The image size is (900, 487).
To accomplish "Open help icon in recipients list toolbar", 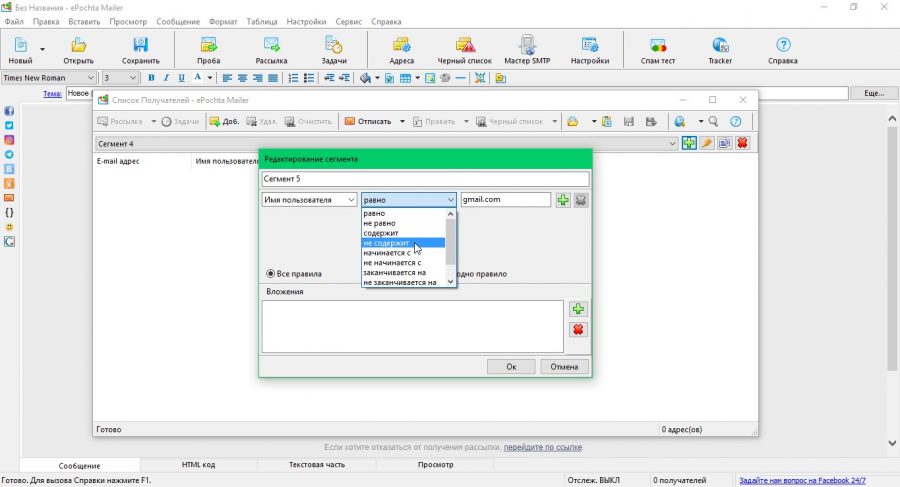I will tap(736, 122).
